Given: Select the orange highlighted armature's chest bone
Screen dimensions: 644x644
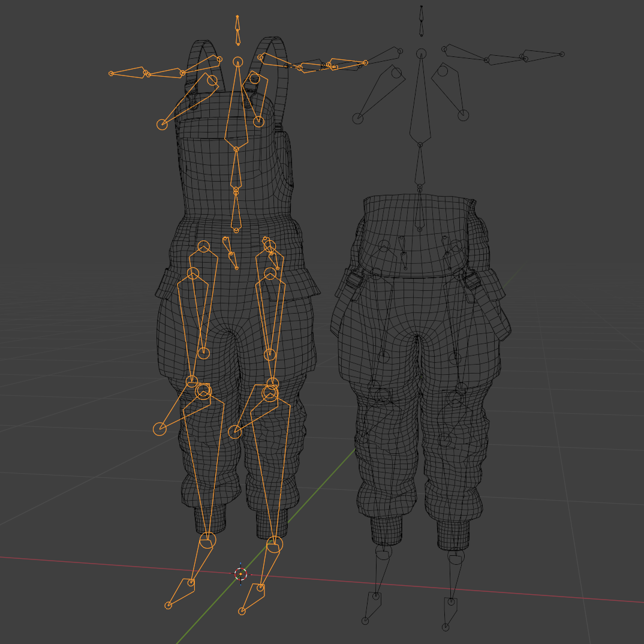Looking at the screenshot, I should pos(237,105).
